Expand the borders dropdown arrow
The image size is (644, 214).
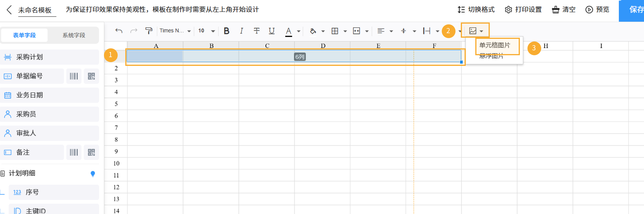coord(345,31)
